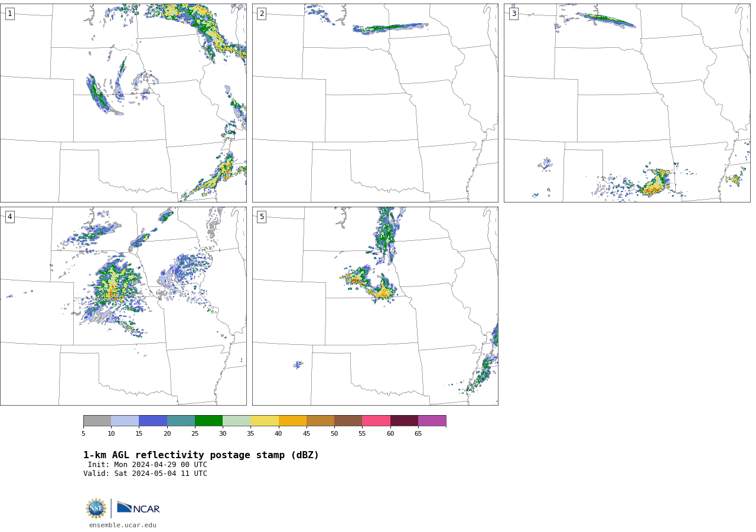Click the brown 50-55 dBZ swatch
The image size is (756, 532).
pos(348,420)
